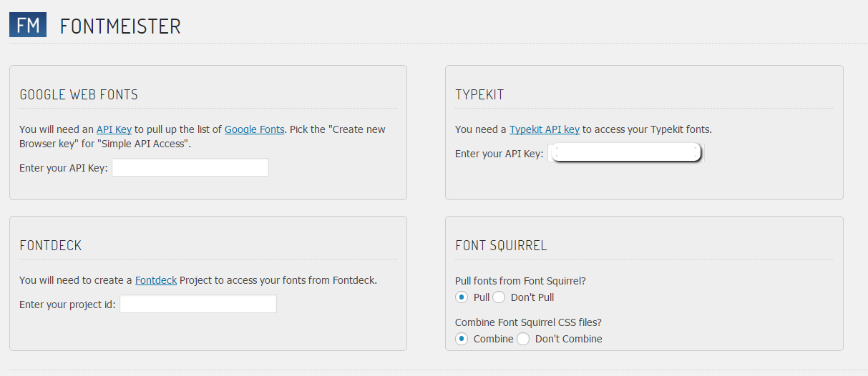
Task: Click the FONT SQUIRREL section heading
Action: (501, 245)
